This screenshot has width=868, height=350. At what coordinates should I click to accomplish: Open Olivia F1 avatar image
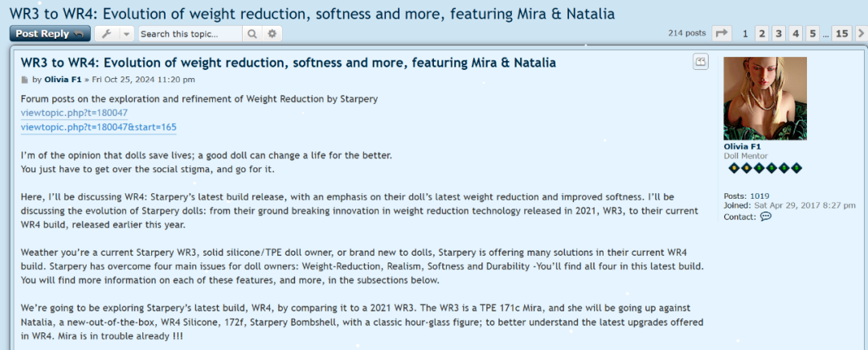point(765,98)
